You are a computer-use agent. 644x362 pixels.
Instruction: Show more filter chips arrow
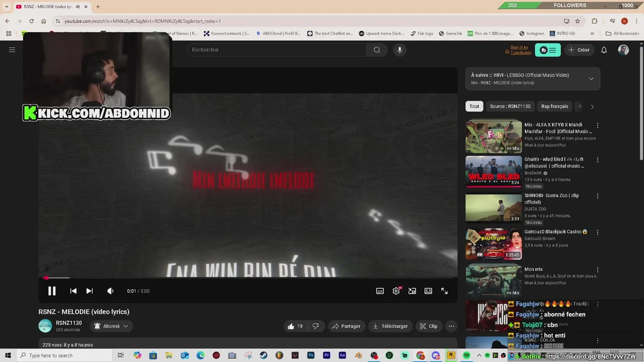click(592, 107)
